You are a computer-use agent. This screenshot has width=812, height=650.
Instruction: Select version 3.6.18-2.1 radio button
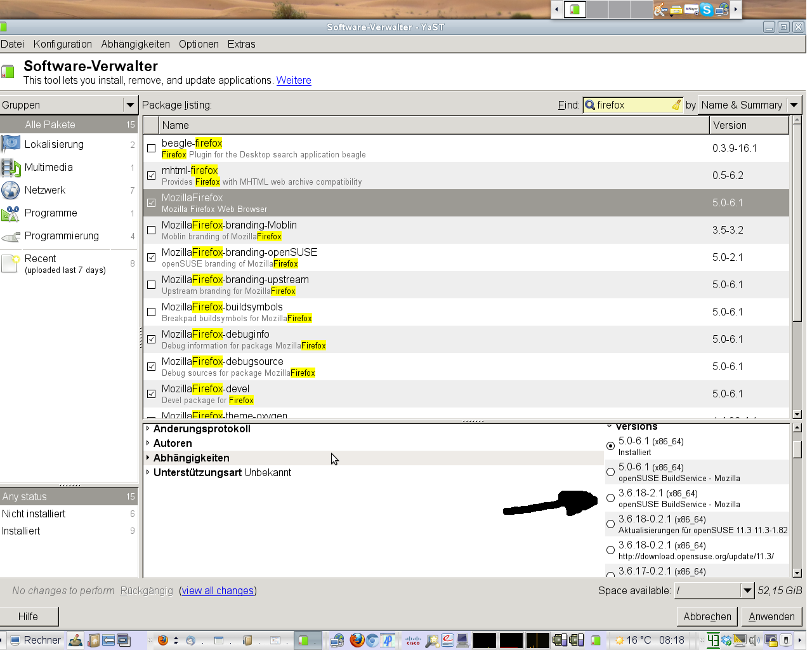(x=610, y=498)
